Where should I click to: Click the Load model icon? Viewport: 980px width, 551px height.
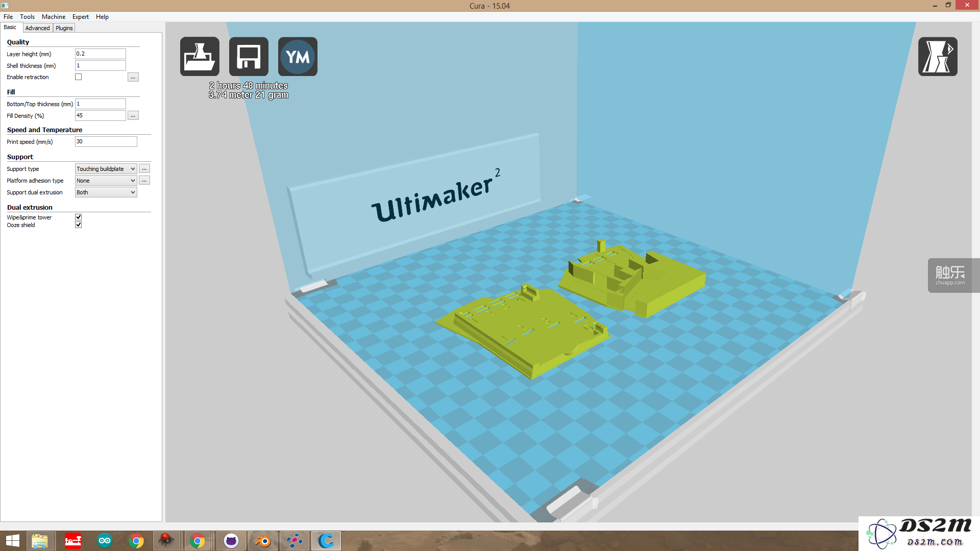pos(200,57)
